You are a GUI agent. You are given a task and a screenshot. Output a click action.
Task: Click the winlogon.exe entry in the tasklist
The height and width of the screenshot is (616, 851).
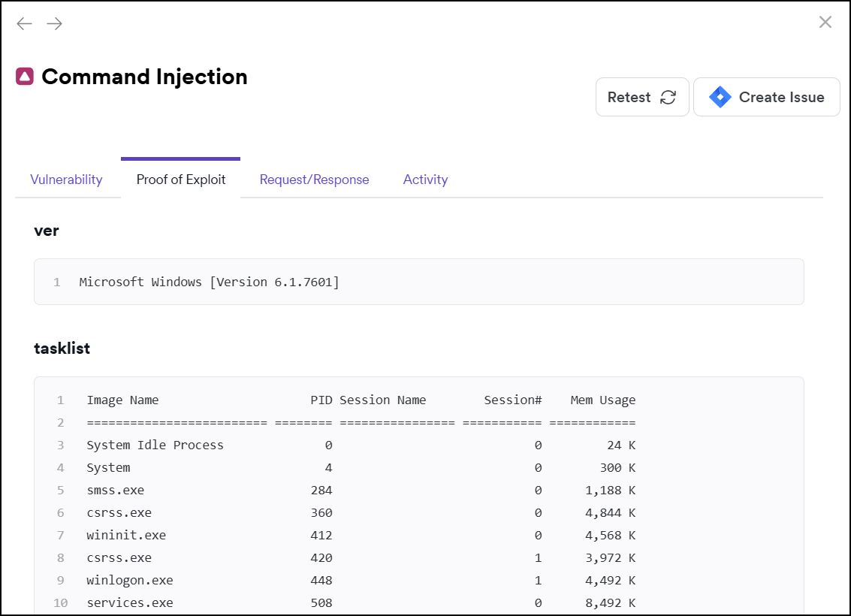(129, 580)
